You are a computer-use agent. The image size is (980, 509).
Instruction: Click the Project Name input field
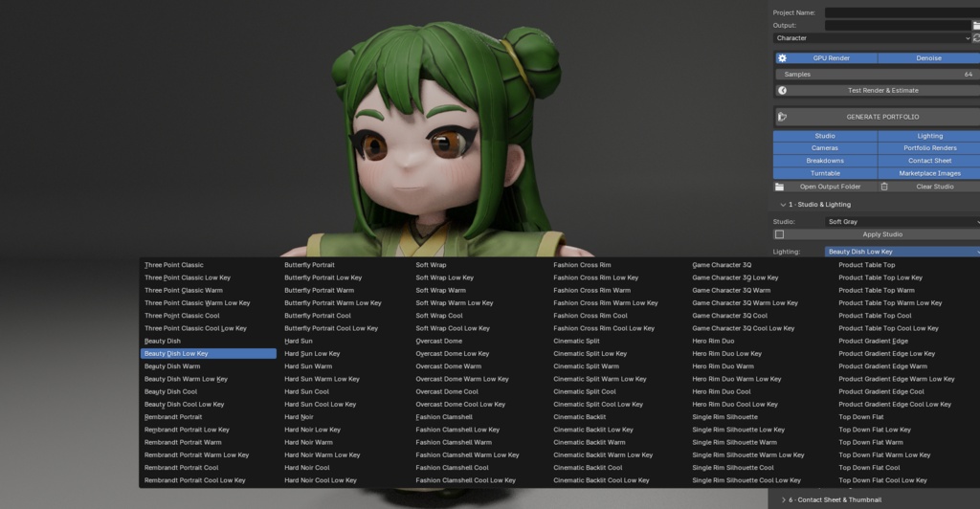click(902, 12)
